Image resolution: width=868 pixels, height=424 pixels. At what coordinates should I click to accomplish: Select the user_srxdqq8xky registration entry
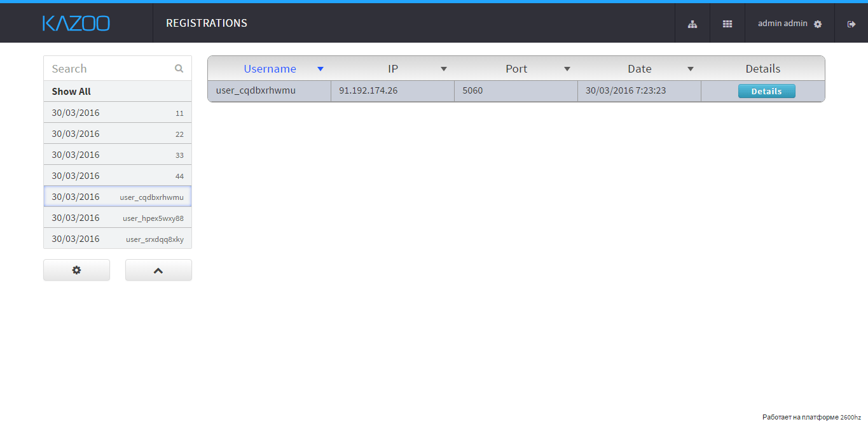pos(118,239)
